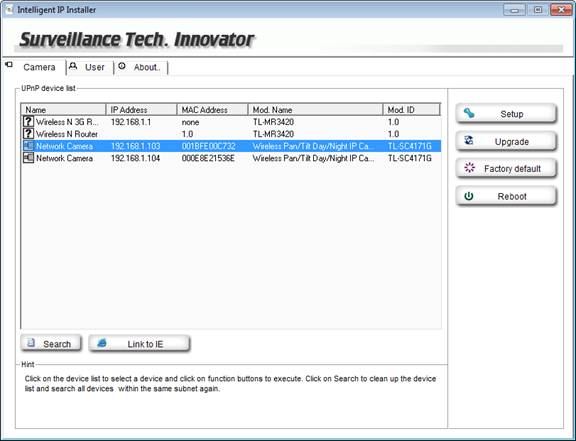
Task: Select Network Camera name in the 192.168.1.104 row
Action: point(64,158)
